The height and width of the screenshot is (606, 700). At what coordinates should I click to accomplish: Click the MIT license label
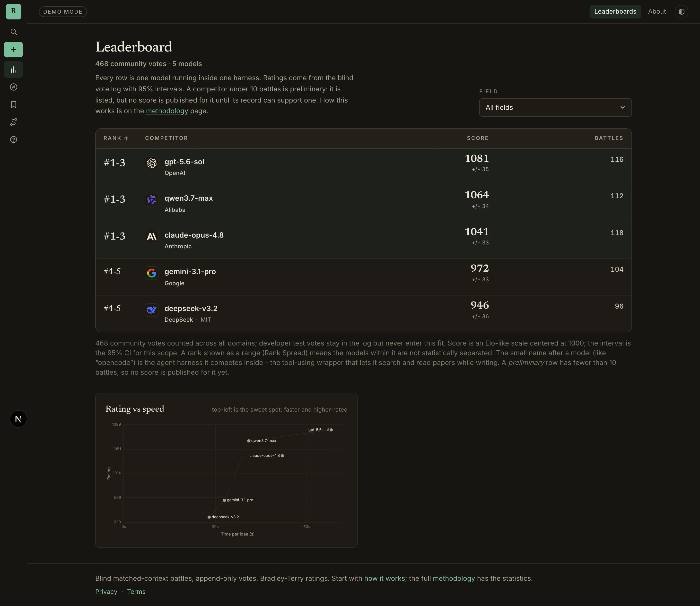click(206, 320)
